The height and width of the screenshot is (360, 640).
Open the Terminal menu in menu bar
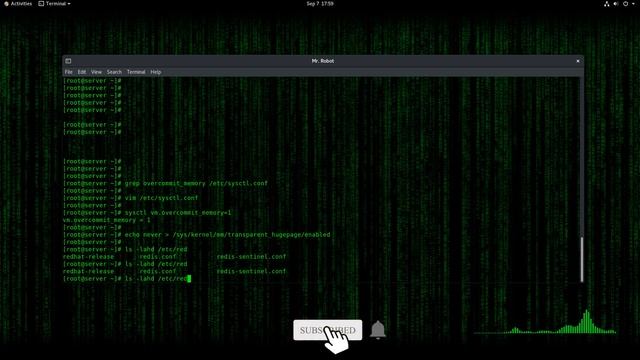[x=136, y=72]
